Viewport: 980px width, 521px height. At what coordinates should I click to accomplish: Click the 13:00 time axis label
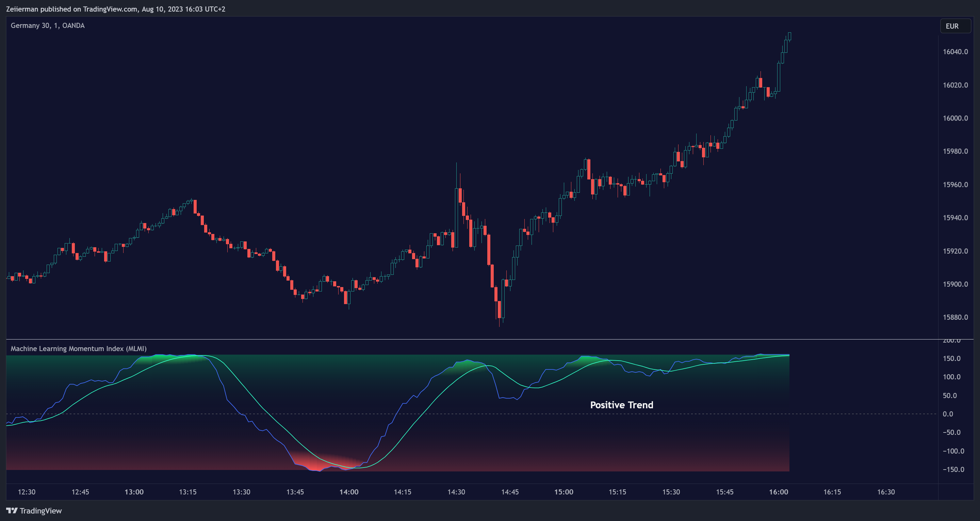click(x=134, y=492)
